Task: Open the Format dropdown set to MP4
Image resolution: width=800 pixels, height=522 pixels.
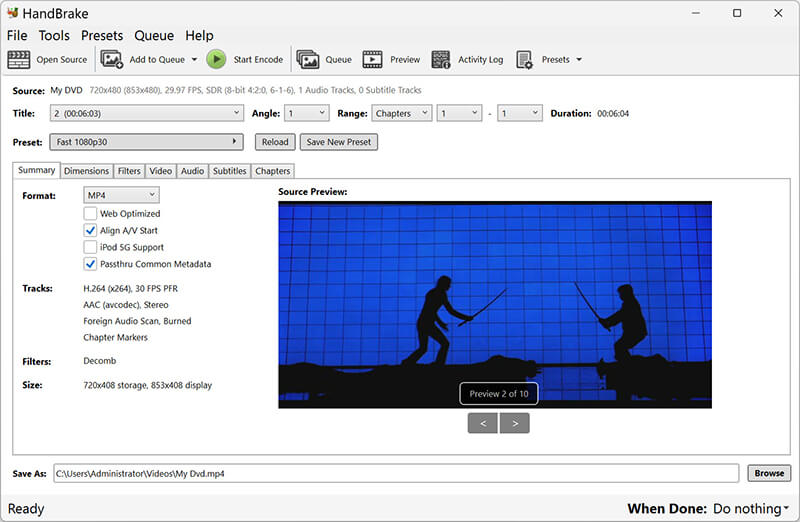Action: pyautogui.click(x=121, y=195)
